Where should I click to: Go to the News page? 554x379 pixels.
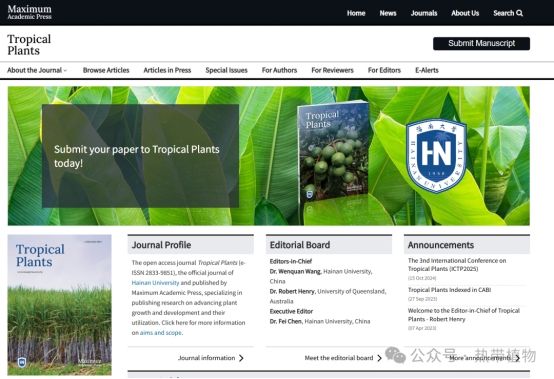388,13
